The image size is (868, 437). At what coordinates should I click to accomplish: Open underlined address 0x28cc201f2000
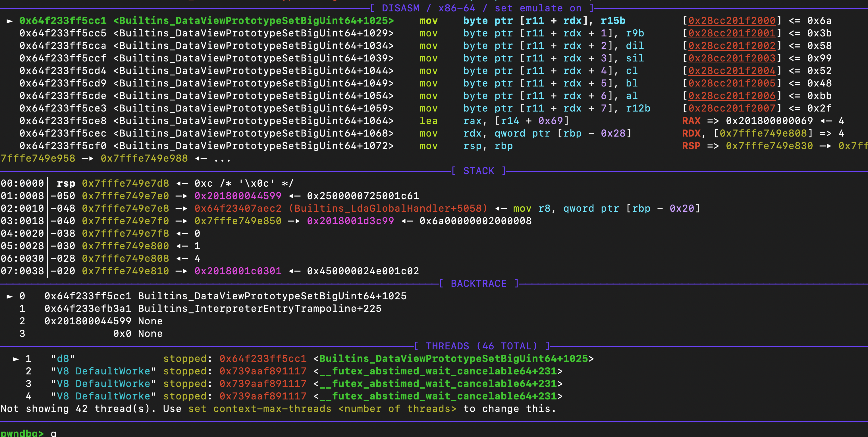[732, 21]
